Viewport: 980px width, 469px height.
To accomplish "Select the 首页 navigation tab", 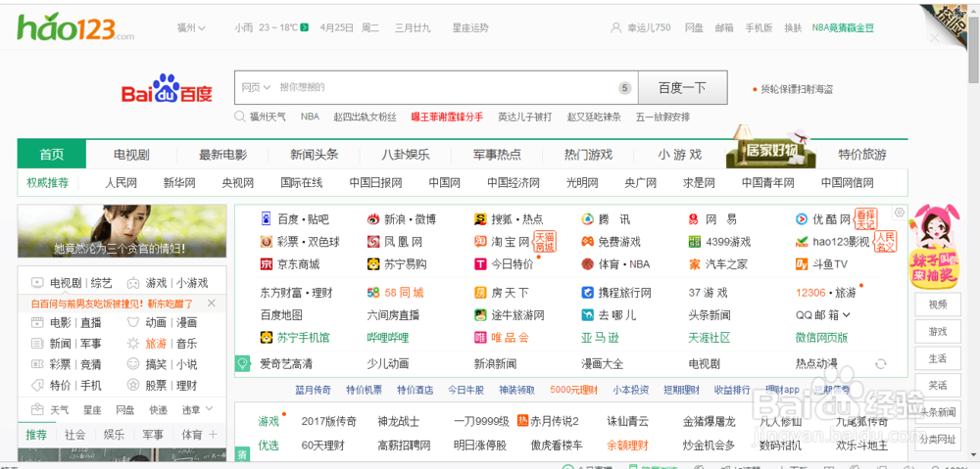I will pyautogui.click(x=51, y=155).
